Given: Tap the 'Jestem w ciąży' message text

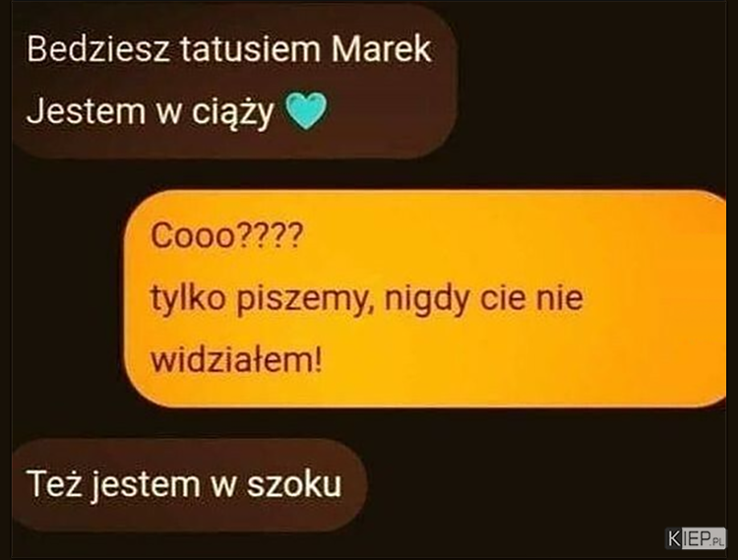Looking at the screenshot, I should (151, 112).
